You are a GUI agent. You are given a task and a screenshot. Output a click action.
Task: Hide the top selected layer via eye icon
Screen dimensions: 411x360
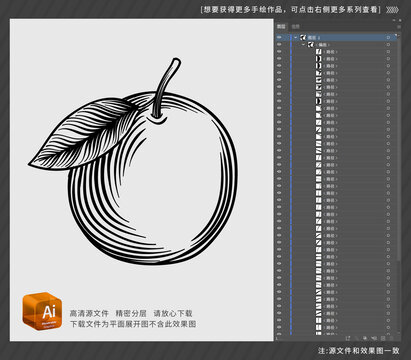point(279,37)
